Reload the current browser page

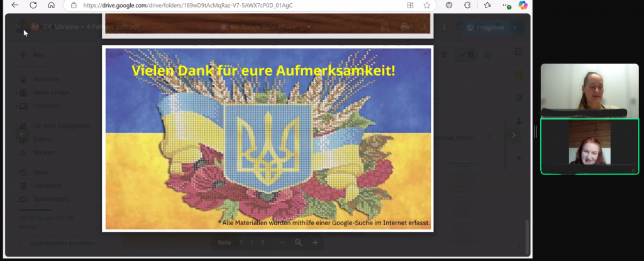(x=33, y=5)
